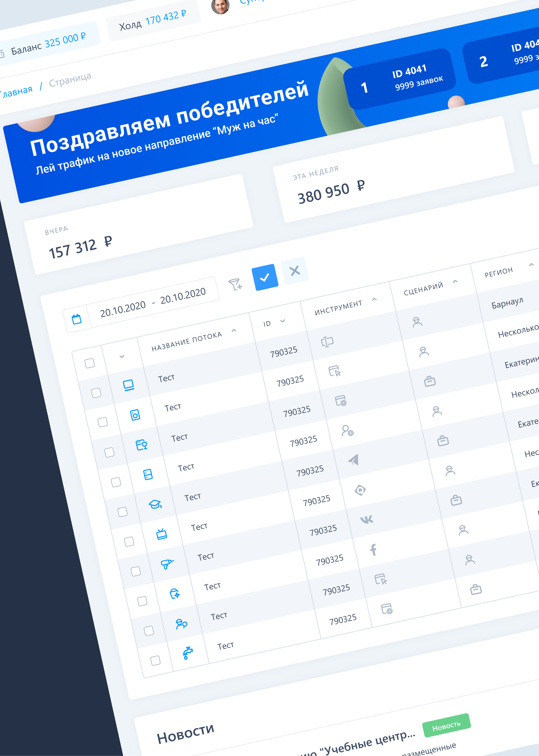Click the VK logo icon in the table
The image size is (539, 756).
tap(367, 519)
